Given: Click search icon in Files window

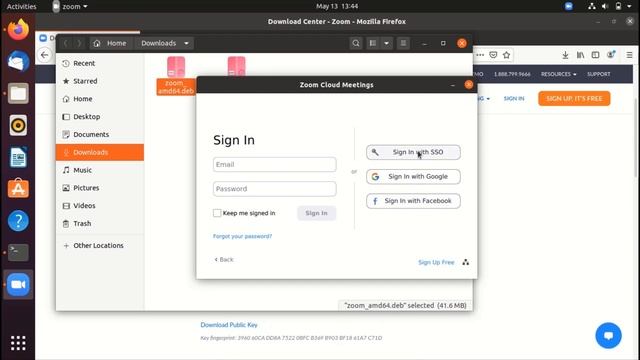Looking at the screenshot, I should (x=356, y=43).
